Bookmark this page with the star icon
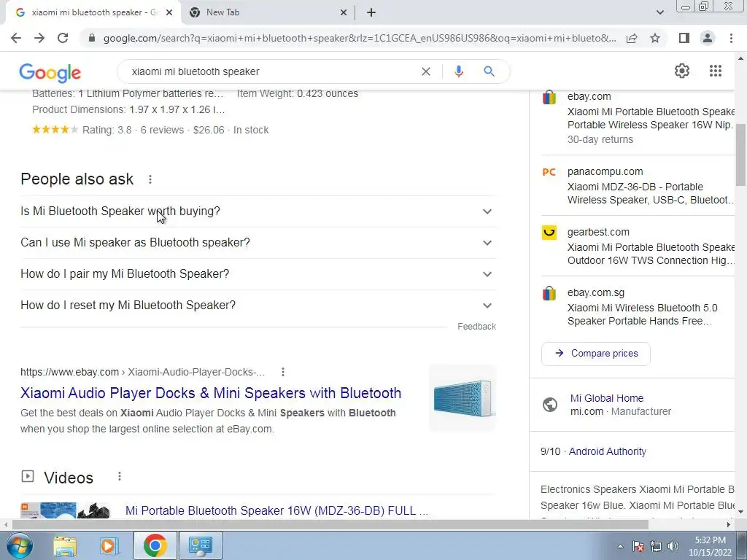The image size is (747, 560). point(655,38)
